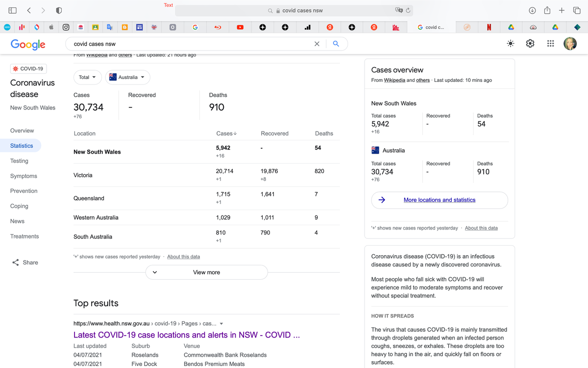Click the Victoria table row

point(206,175)
